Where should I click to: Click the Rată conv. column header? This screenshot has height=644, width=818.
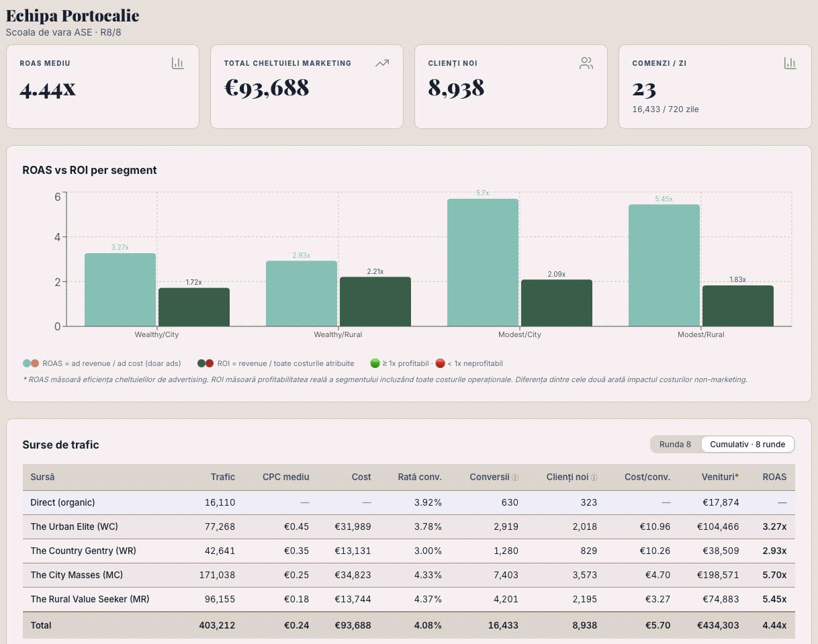[x=420, y=477]
